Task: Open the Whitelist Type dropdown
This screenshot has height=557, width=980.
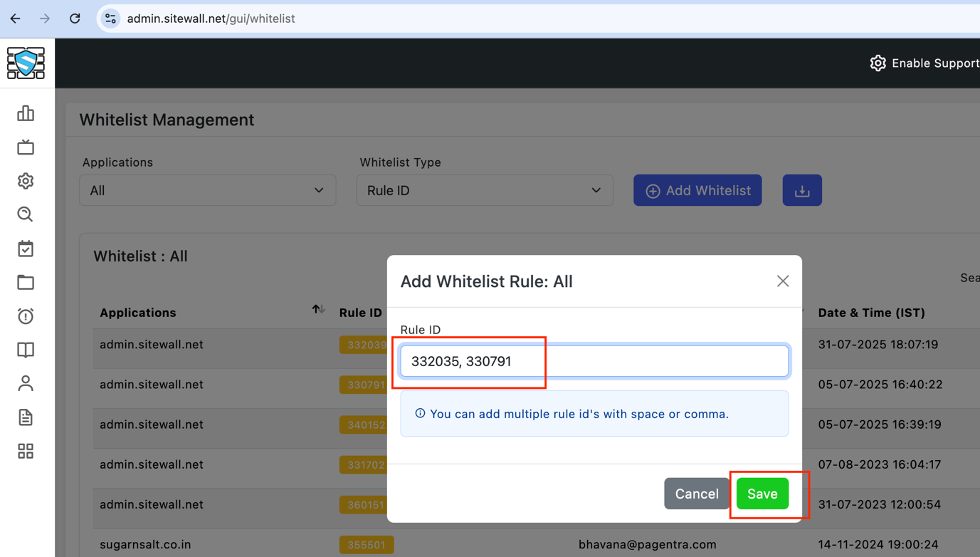Action: point(485,190)
